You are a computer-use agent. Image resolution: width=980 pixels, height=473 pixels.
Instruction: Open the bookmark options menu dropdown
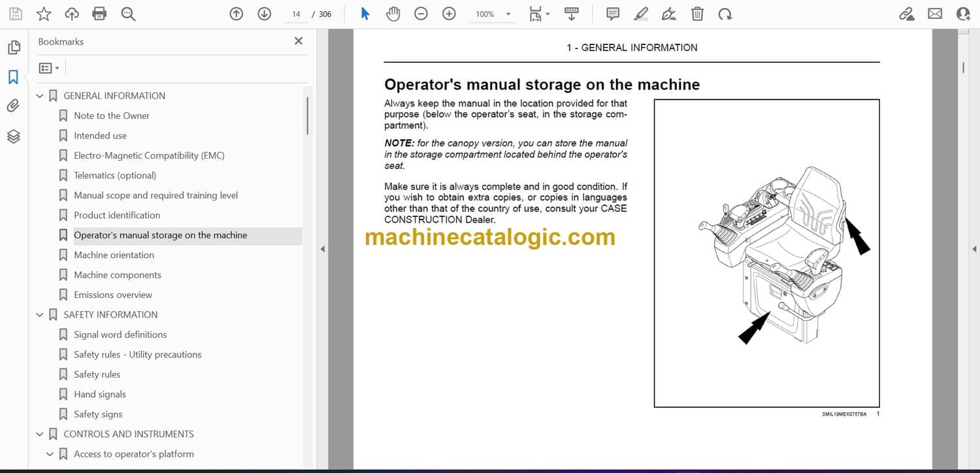pos(49,68)
